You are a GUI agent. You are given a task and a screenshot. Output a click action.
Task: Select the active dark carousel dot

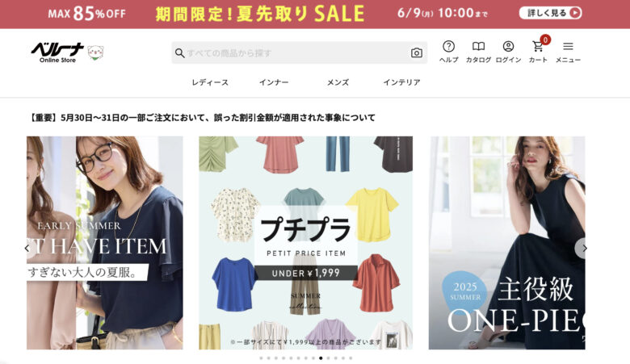tap(321, 358)
